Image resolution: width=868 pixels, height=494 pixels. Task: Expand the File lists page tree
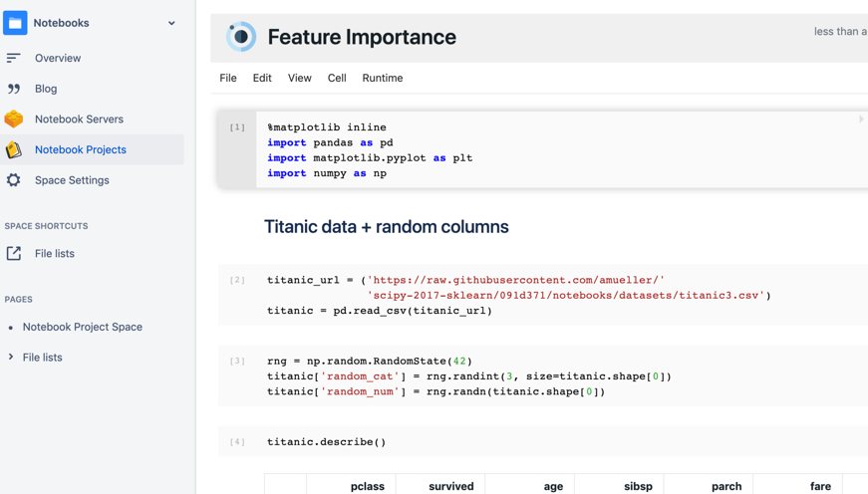point(11,357)
